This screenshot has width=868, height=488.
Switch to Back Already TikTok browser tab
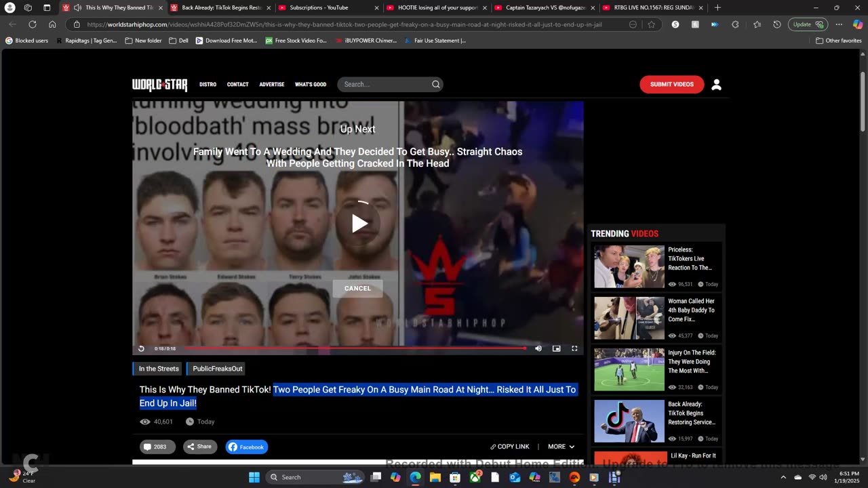[x=220, y=7]
